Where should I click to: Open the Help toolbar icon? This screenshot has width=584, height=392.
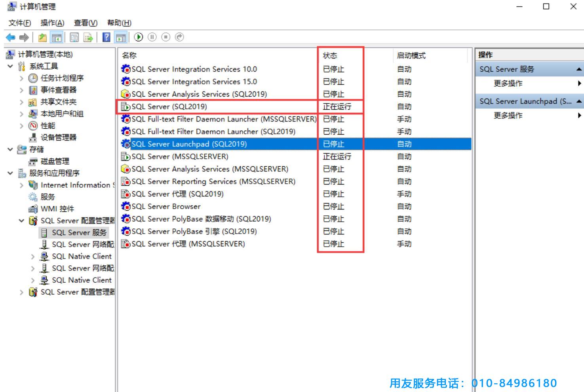(x=107, y=38)
